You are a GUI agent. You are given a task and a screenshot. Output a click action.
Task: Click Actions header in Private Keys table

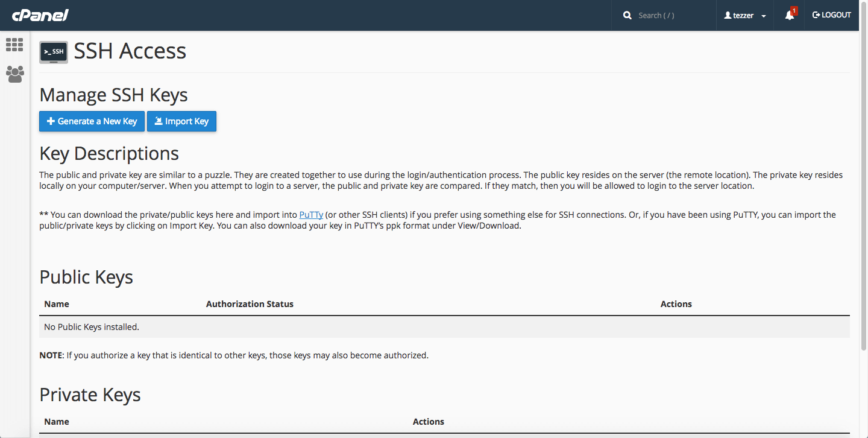point(428,422)
